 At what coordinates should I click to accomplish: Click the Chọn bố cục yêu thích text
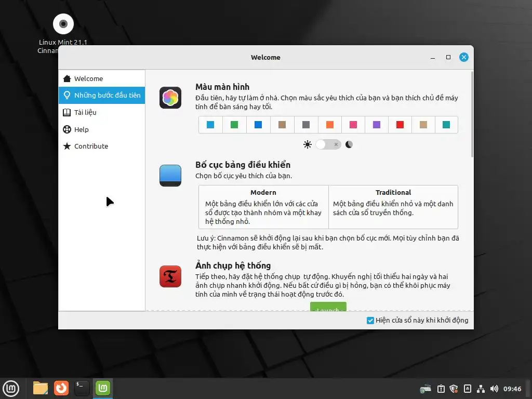pos(244,176)
